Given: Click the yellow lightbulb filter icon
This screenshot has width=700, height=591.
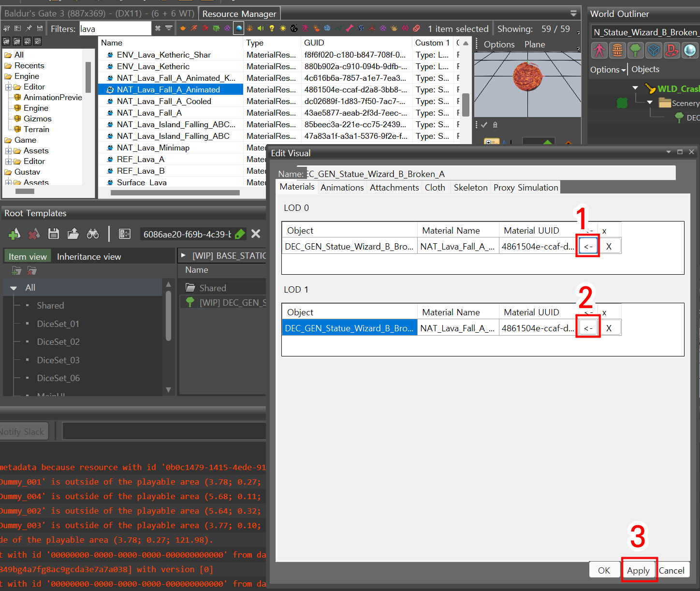Looking at the screenshot, I should (x=272, y=29).
